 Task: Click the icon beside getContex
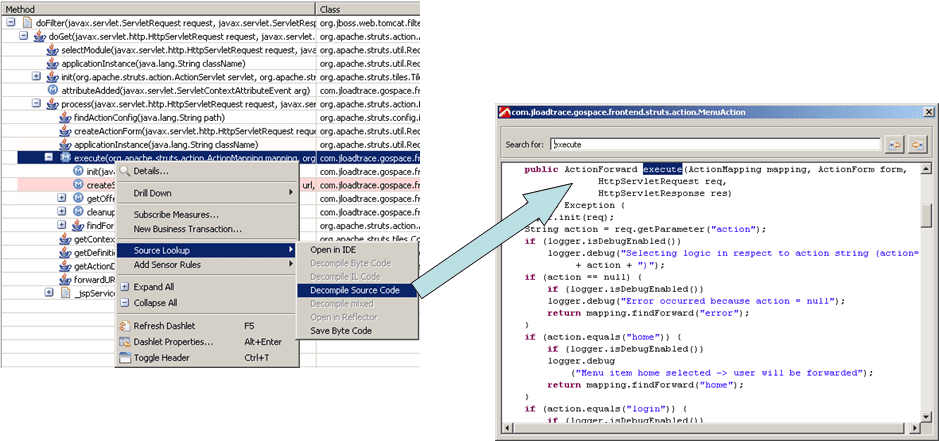(x=65, y=239)
